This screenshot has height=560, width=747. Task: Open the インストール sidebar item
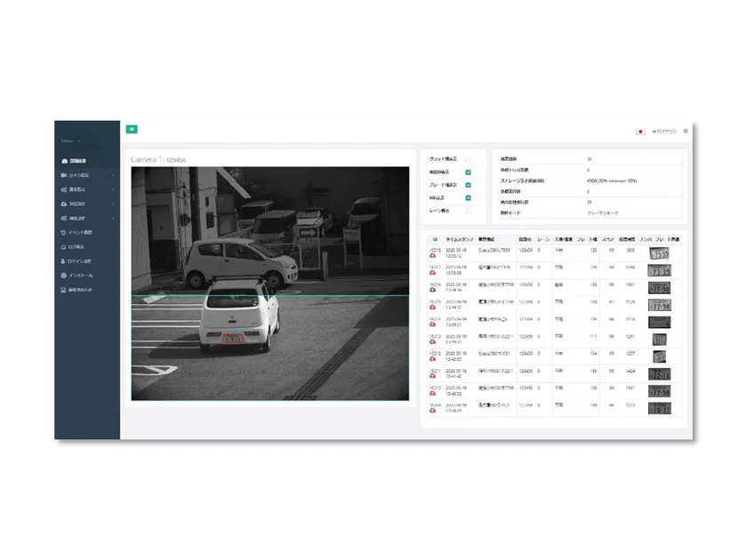pyautogui.click(x=77, y=276)
